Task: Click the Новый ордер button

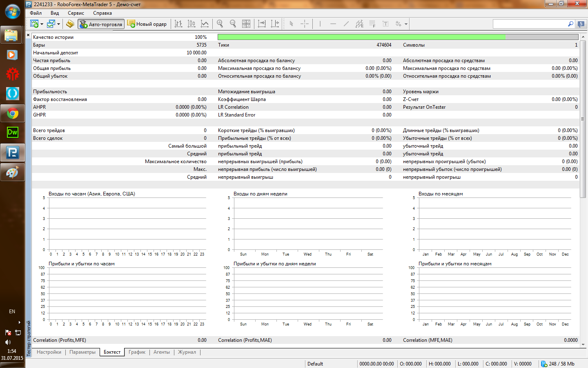Action: [x=147, y=24]
